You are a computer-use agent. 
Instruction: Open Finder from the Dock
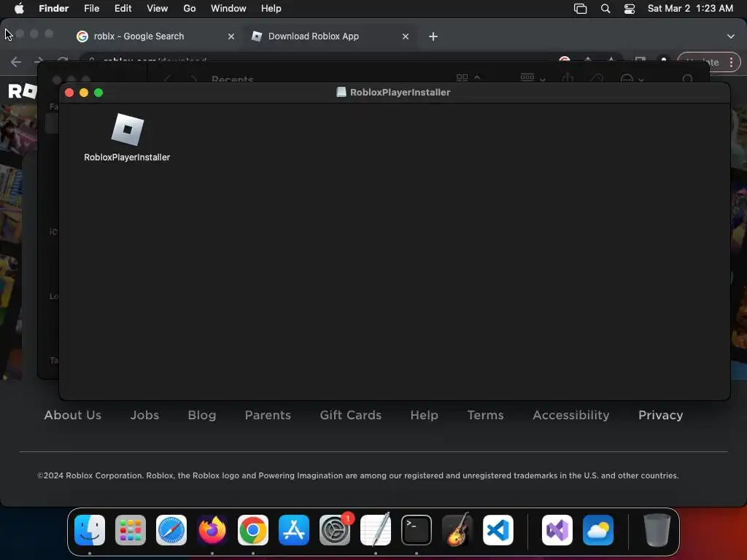point(90,530)
